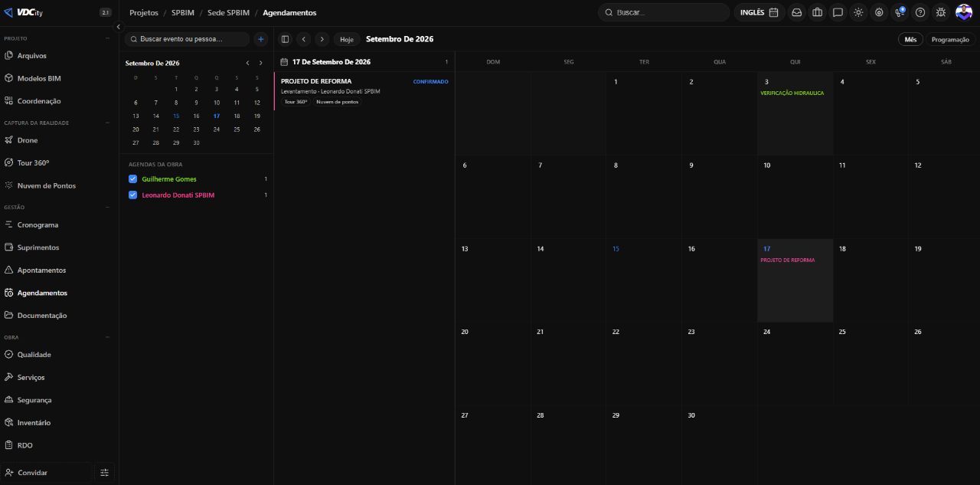
Task: Go to next month in the mini calendar
Action: click(x=260, y=63)
